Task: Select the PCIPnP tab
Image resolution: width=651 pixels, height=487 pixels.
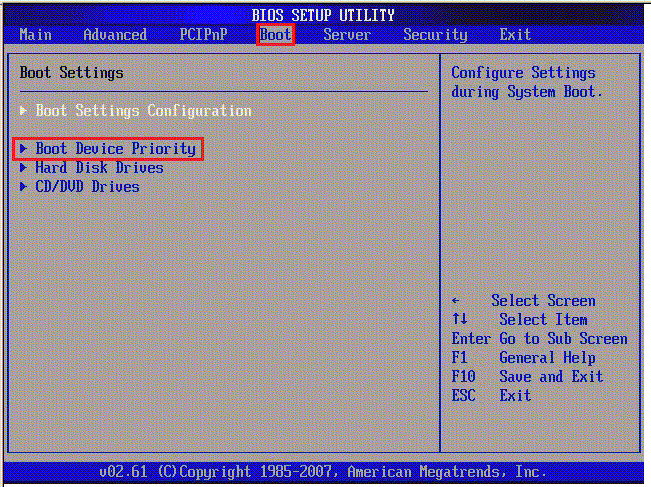Action: 203,35
